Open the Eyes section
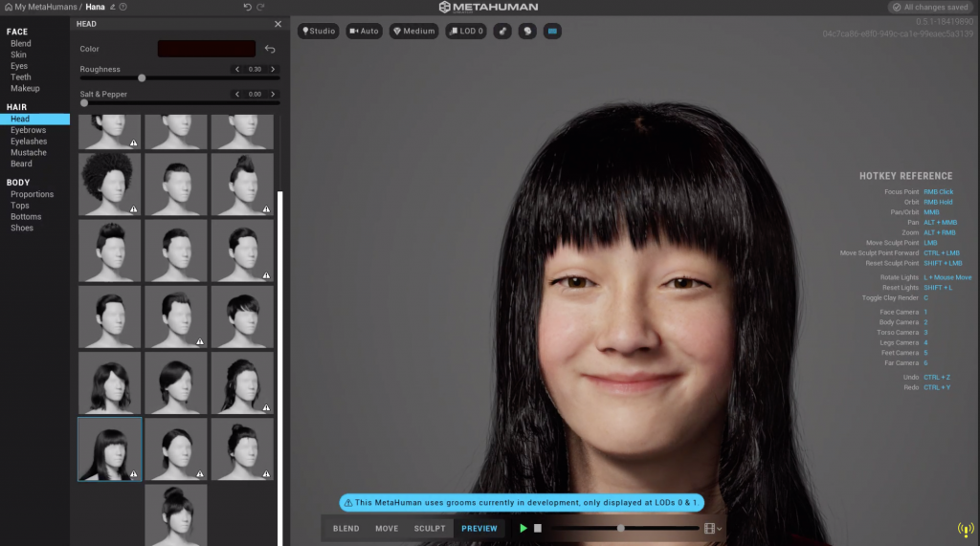The height and width of the screenshot is (546, 980). coord(19,66)
